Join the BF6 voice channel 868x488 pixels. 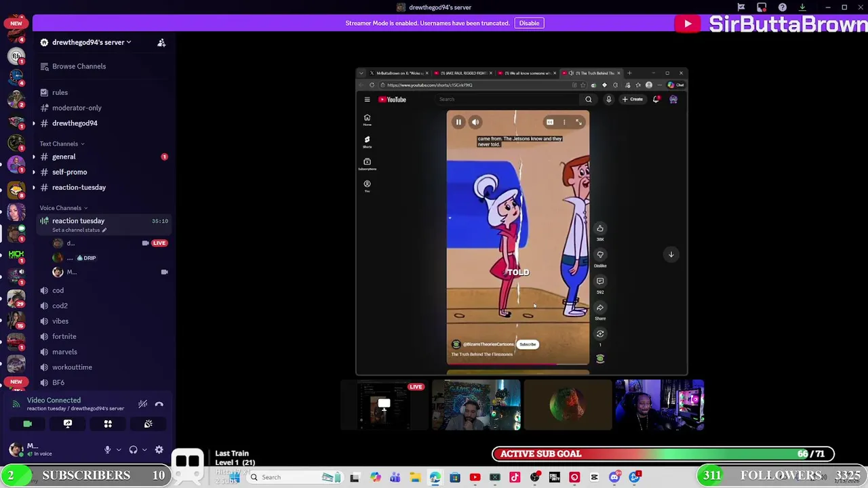58,382
